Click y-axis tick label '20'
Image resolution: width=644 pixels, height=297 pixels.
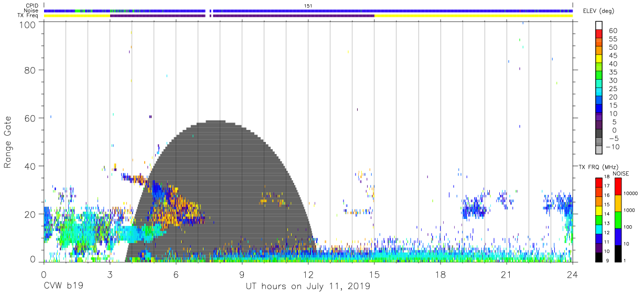30,214
